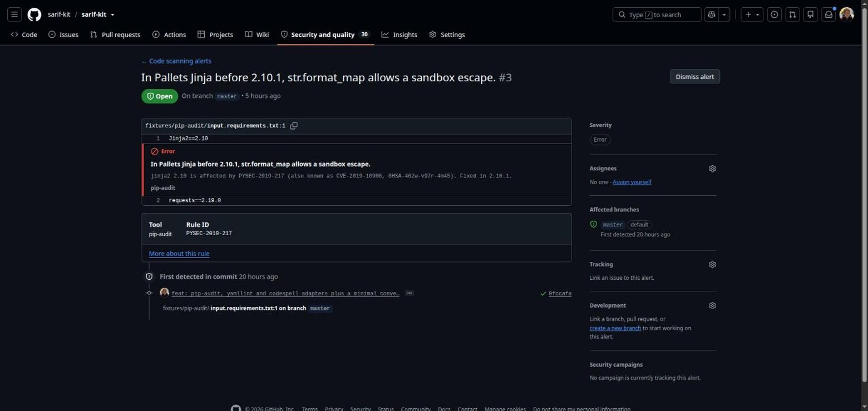Click the shield icon beside First detected
The image size is (868, 411).
[x=149, y=276]
